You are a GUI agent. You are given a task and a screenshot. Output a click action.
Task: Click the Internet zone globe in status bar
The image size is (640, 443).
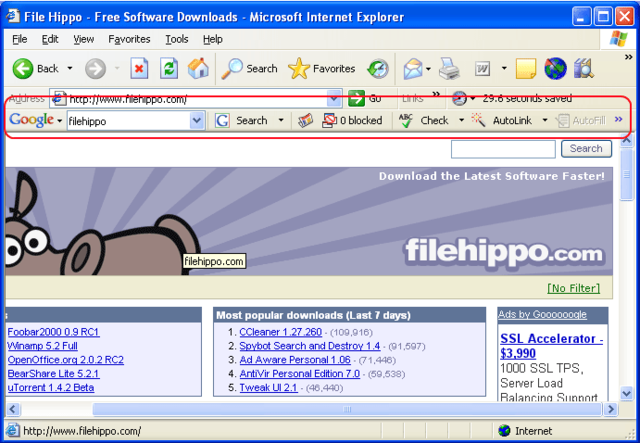coord(504,430)
